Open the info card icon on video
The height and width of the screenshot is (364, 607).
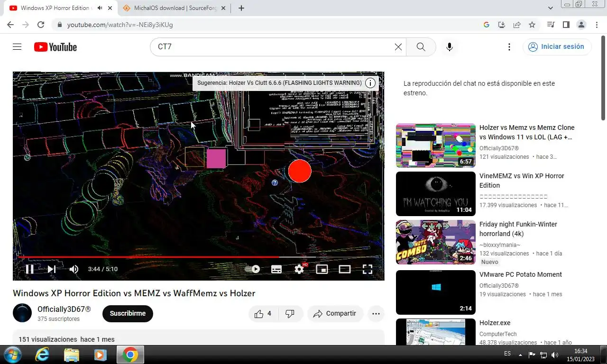(x=371, y=83)
